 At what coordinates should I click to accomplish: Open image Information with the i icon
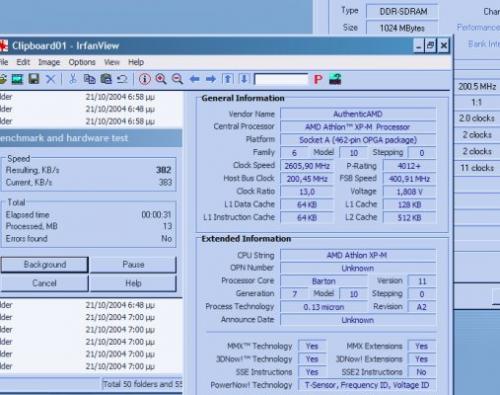pos(144,79)
